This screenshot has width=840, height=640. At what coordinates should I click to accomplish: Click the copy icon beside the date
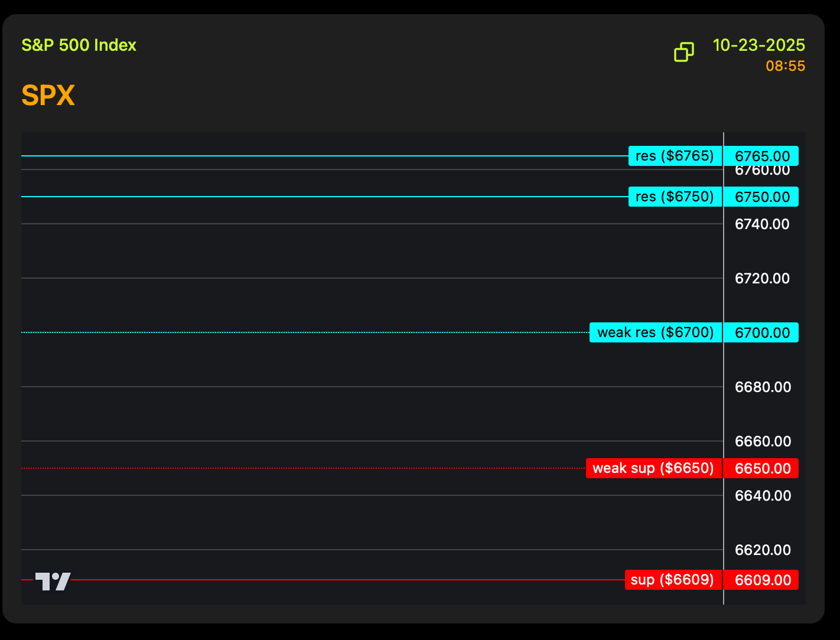pyautogui.click(x=684, y=52)
